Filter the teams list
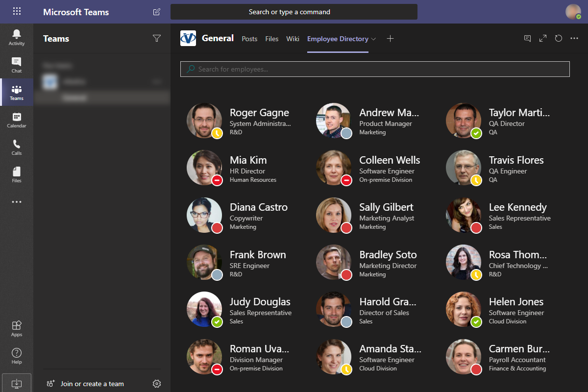Image resolution: width=588 pixels, height=392 pixels. (x=156, y=38)
